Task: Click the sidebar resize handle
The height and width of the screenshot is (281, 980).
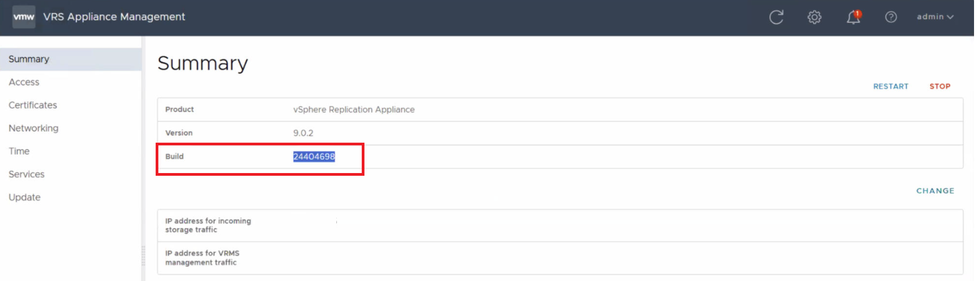Action: (x=143, y=255)
